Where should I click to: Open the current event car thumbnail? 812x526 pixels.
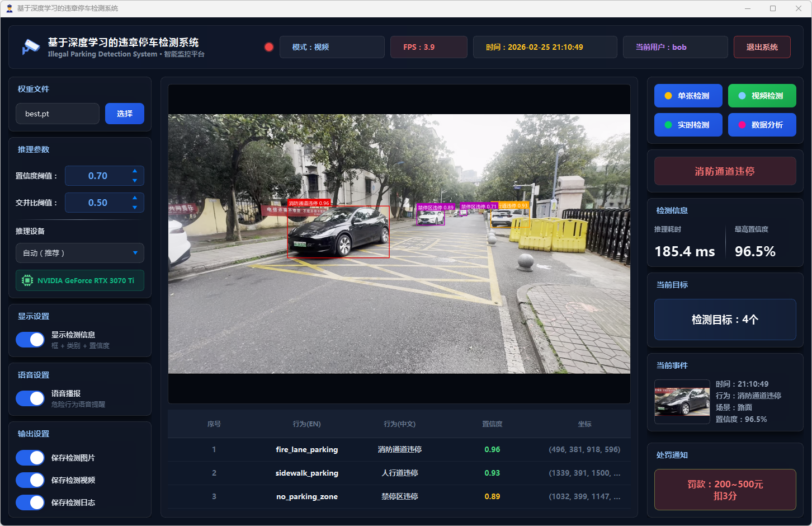682,402
